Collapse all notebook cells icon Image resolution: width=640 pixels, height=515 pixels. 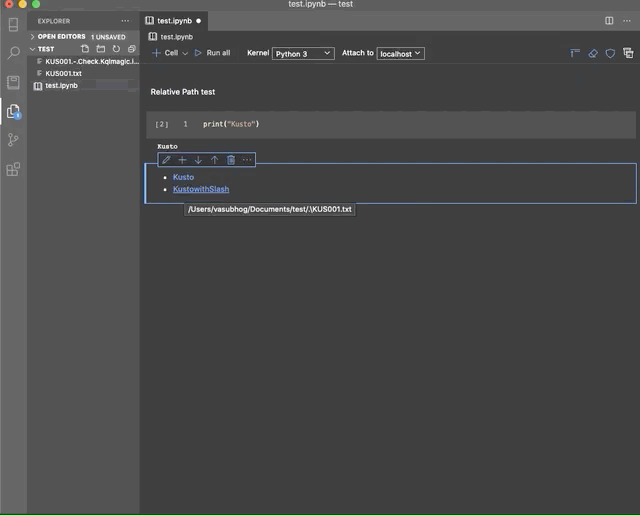pos(575,53)
